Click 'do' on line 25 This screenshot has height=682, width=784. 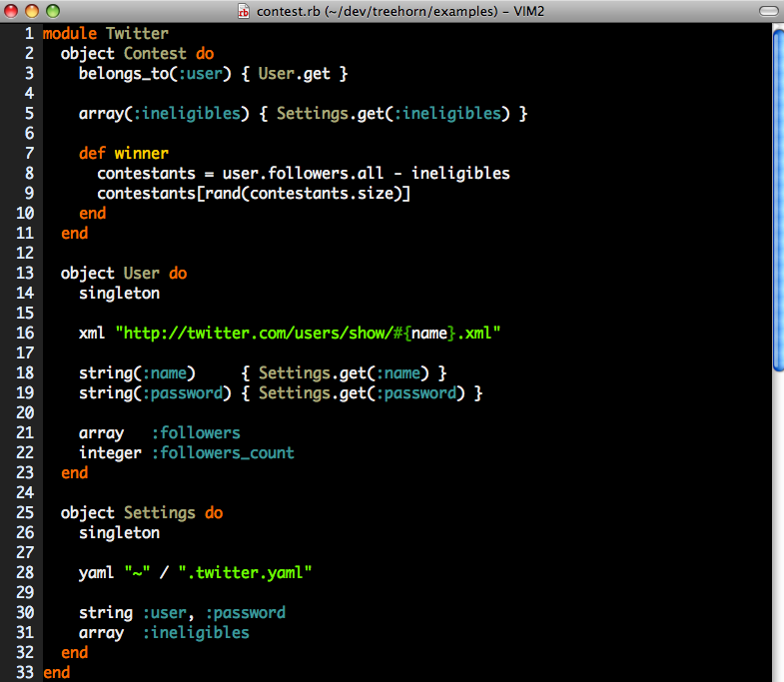pos(214,513)
